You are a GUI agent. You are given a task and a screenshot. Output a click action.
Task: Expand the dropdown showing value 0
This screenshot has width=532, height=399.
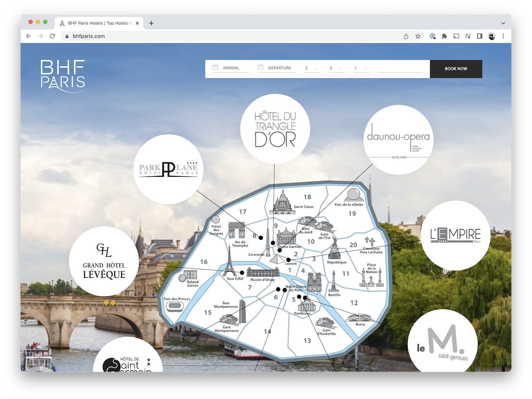(x=336, y=68)
